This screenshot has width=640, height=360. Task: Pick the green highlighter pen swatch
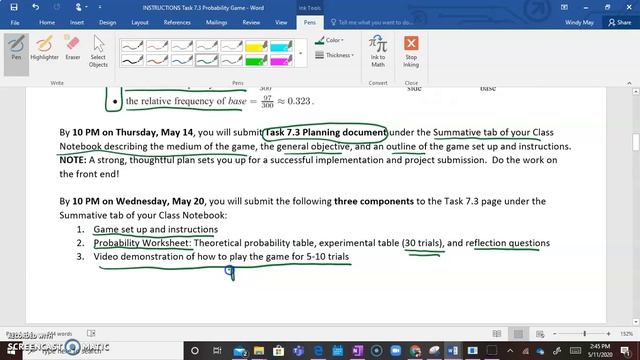pos(256,60)
